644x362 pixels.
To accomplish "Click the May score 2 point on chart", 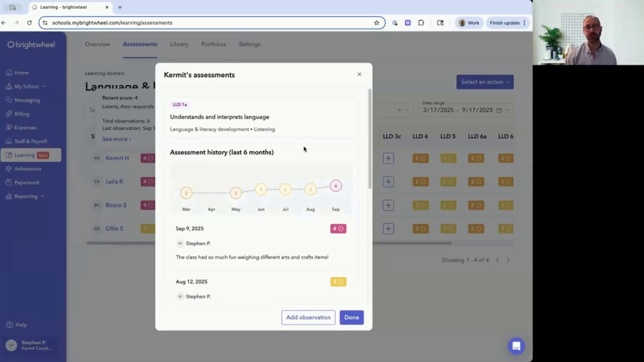I will [235, 193].
